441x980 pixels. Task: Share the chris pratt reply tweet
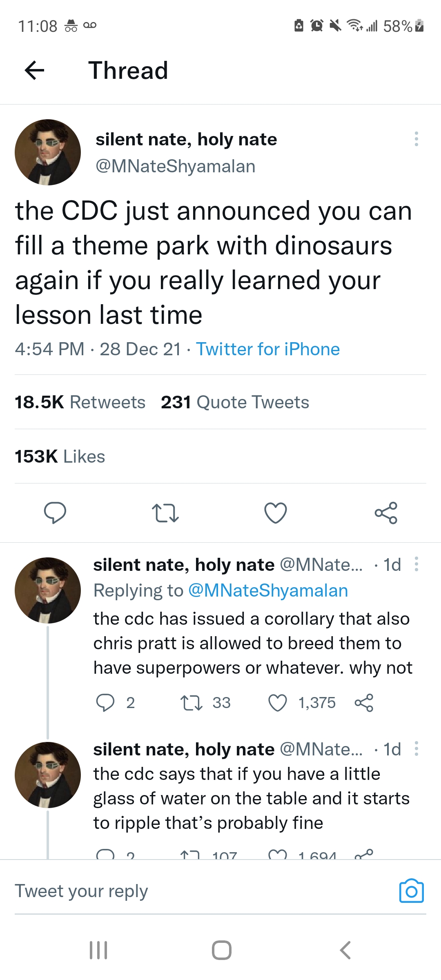[364, 703]
